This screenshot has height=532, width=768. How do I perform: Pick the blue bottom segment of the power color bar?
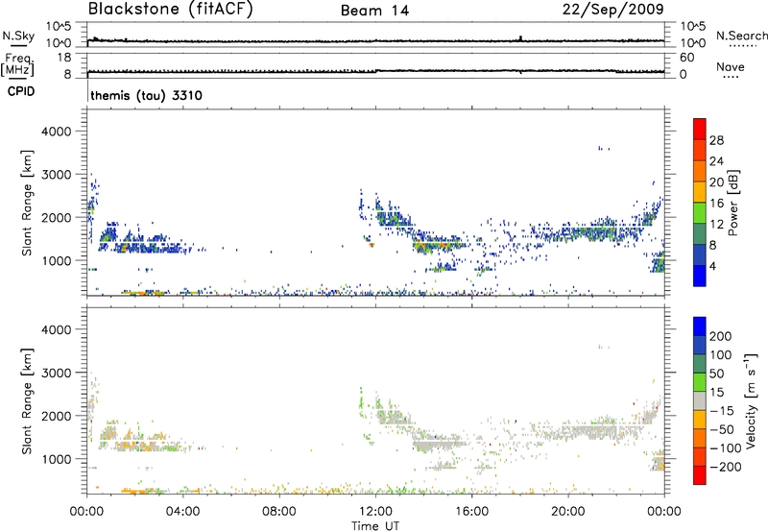pos(700,276)
